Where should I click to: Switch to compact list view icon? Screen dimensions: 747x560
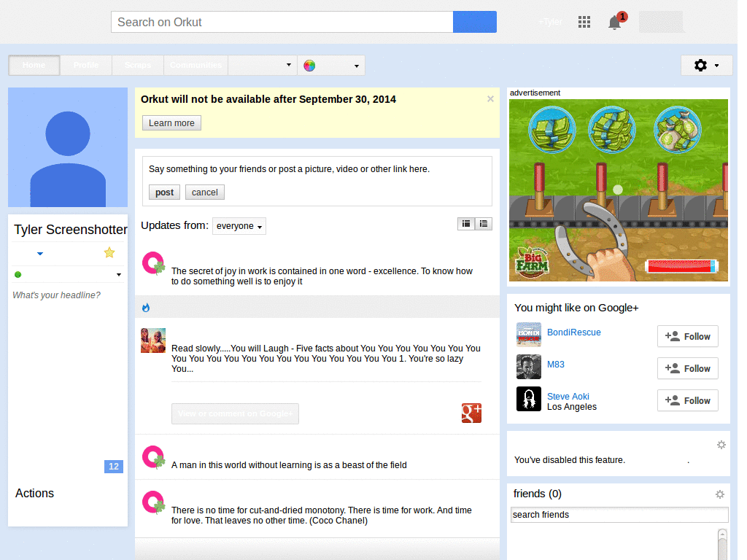[x=484, y=224]
